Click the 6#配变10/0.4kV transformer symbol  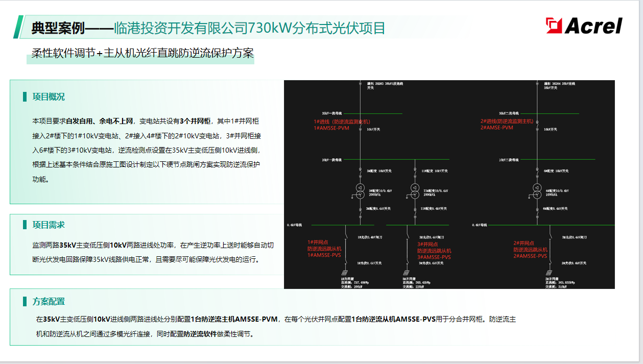click(x=537, y=191)
